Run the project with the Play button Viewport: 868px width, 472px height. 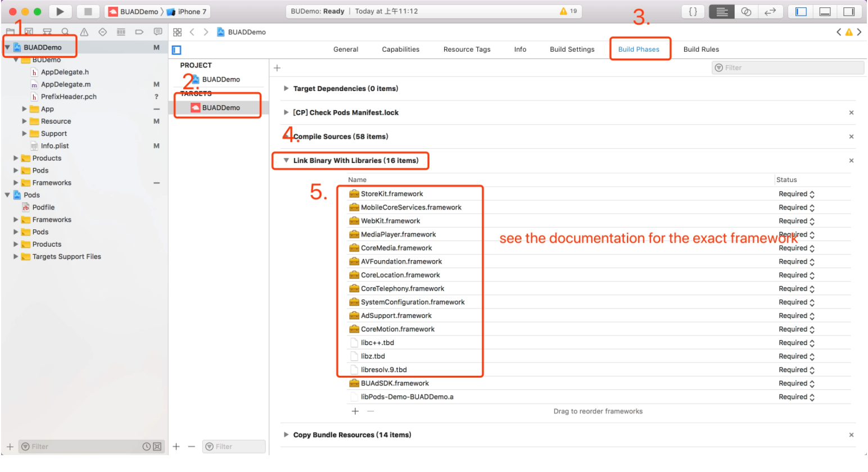point(60,11)
